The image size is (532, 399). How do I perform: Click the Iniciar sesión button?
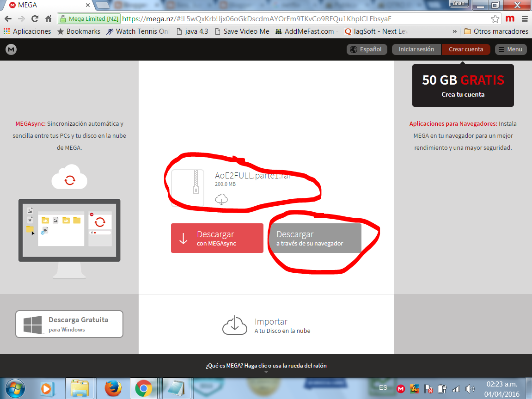(416, 49)
